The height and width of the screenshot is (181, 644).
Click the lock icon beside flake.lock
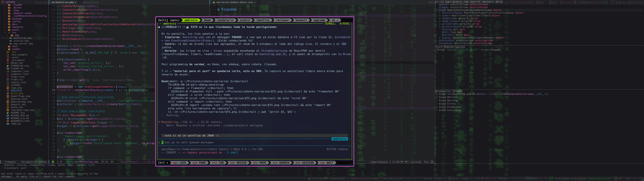(x=8, y=77)
